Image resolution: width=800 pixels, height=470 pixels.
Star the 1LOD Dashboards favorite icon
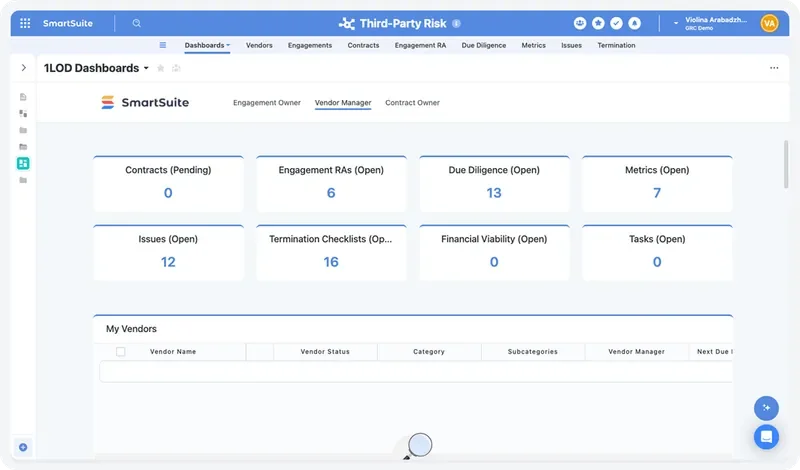tap(160, 68)
